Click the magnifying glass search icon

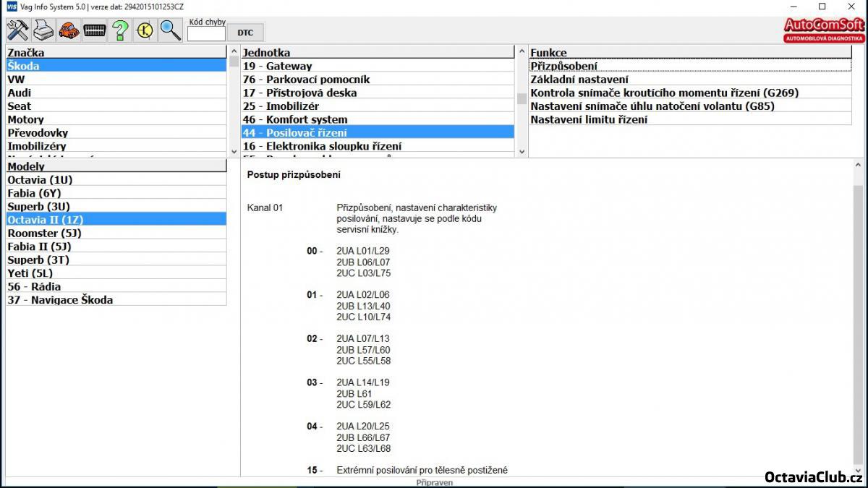tap(171, 30)
